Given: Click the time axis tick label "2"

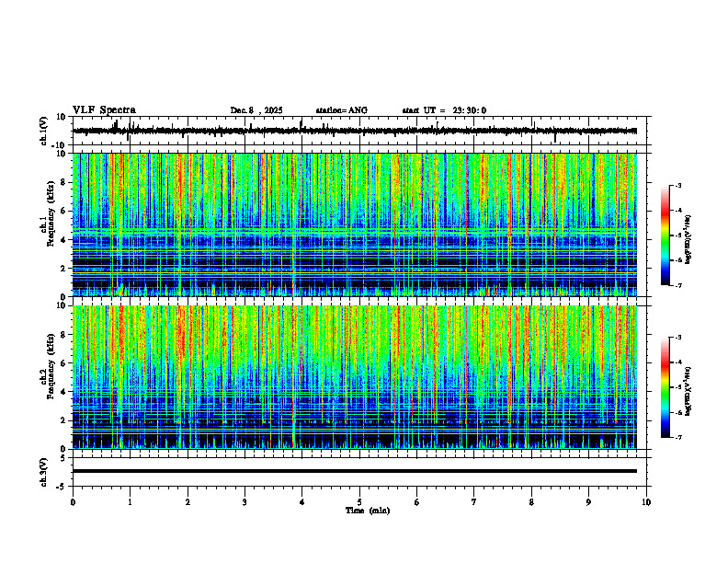Looking at the screenshot, I should (188, 502).
